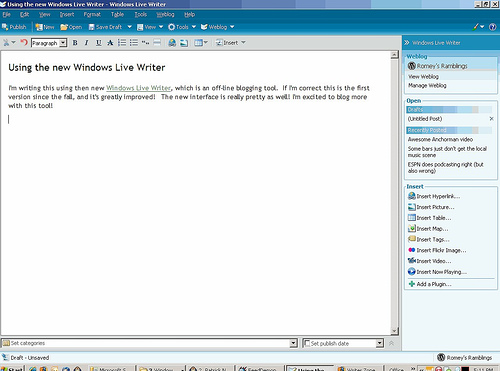Click the Windows Start button
This screenshot has height=371, width=500.
point(12,369)
